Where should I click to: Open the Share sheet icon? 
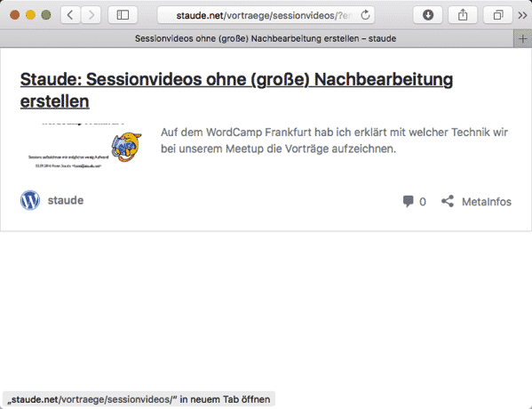click(x=463, y=15)
